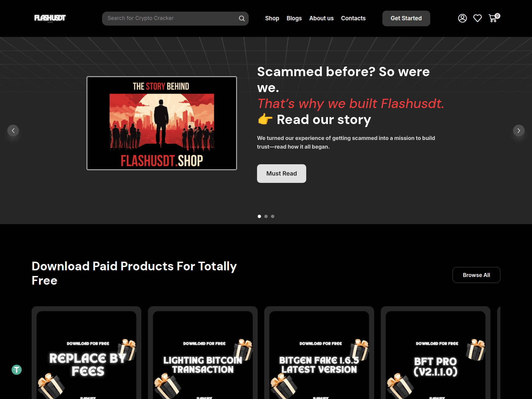
Task: Click the Must Read button
Action: 282,174
